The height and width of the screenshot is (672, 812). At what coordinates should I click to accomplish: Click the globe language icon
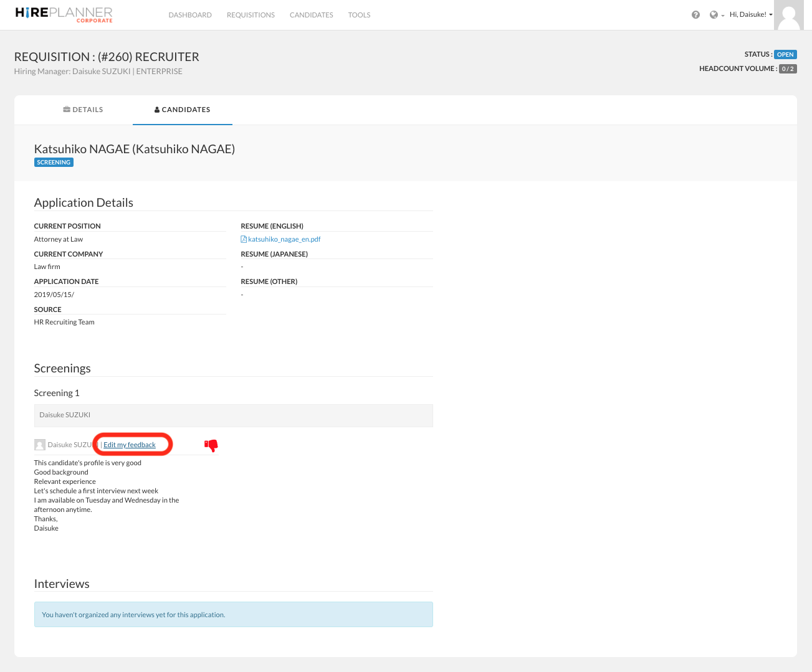[x=714, y=15]
